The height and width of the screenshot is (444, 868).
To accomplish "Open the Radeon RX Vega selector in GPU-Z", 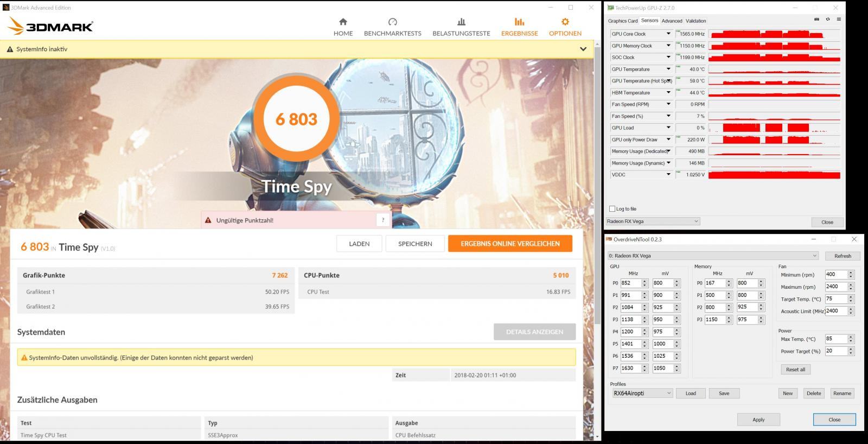I will (653, 221).
